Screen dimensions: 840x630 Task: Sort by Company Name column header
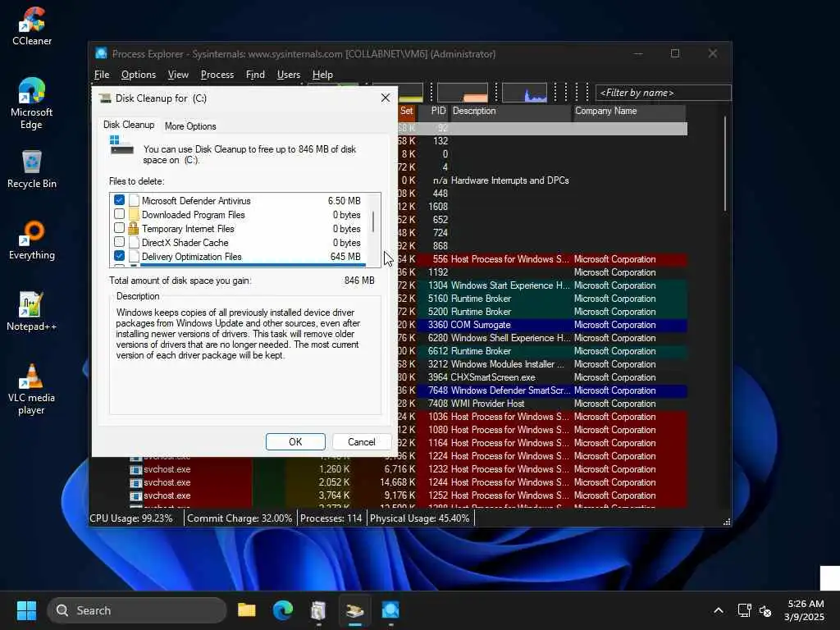629,111
